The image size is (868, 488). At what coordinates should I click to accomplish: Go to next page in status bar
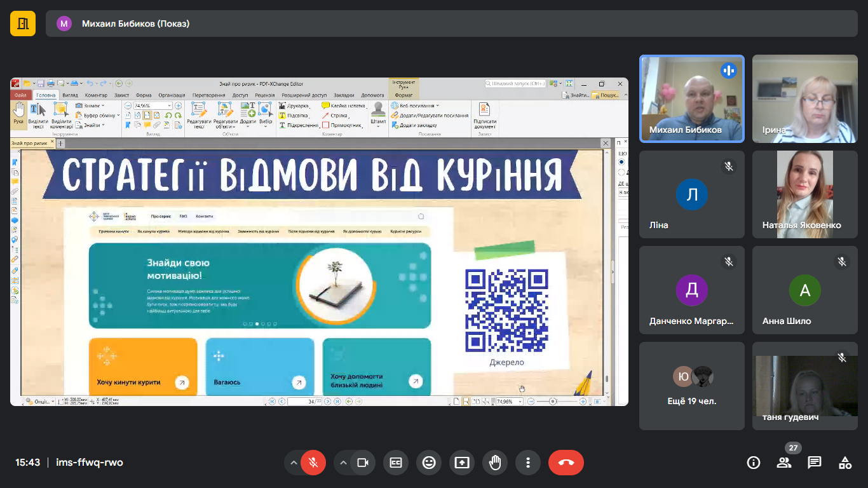tap(328, 402)
